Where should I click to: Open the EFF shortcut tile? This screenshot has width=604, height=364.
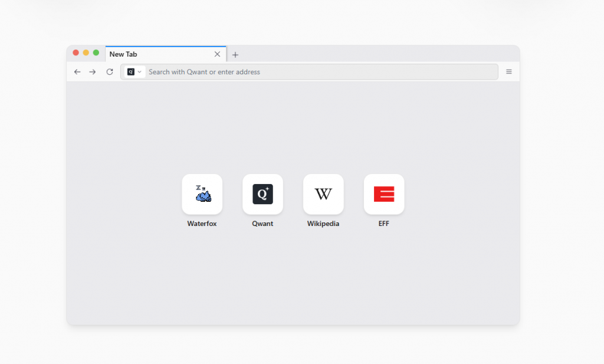tap(384, 194)
